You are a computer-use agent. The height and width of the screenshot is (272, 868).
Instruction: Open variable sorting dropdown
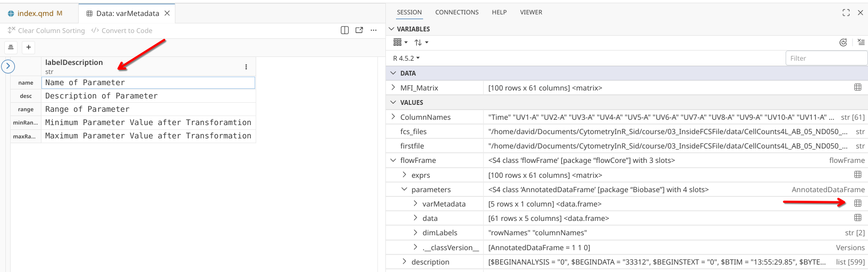pyautogui.click(x=421, y=43)
